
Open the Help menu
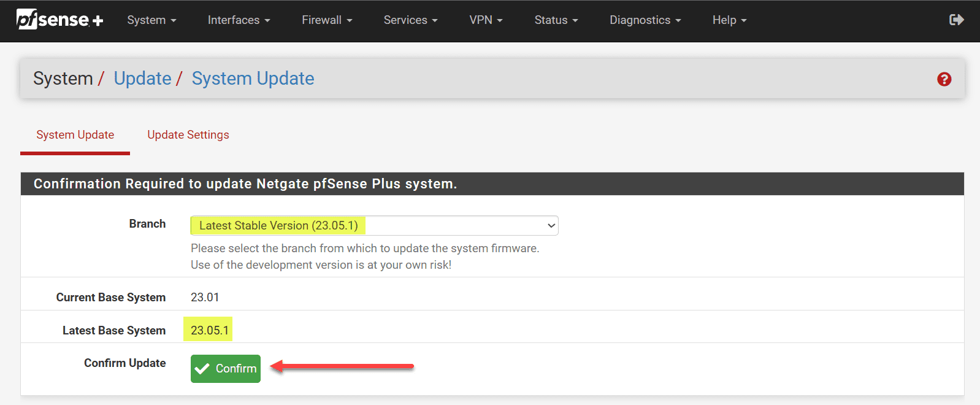[x=729, y=20]
